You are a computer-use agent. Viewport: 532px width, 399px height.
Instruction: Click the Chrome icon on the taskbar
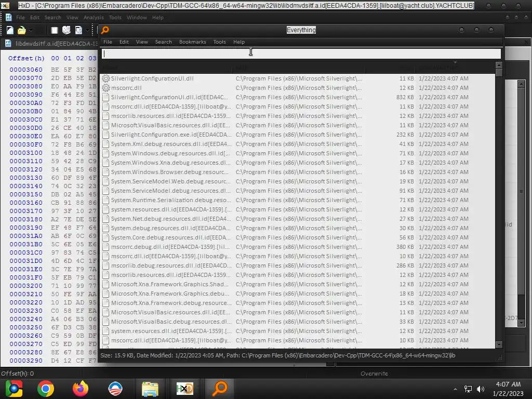click(x=46, y=389)
